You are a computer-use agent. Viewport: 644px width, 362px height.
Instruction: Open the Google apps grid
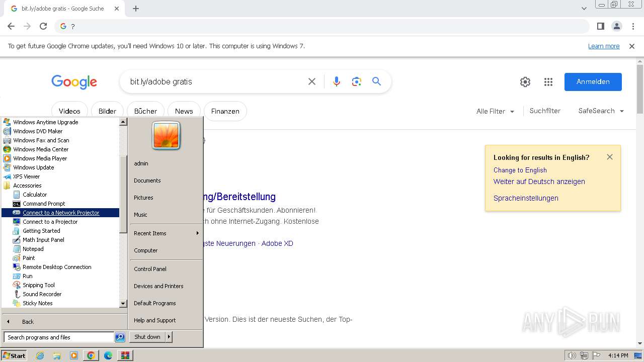pos(548,82)
